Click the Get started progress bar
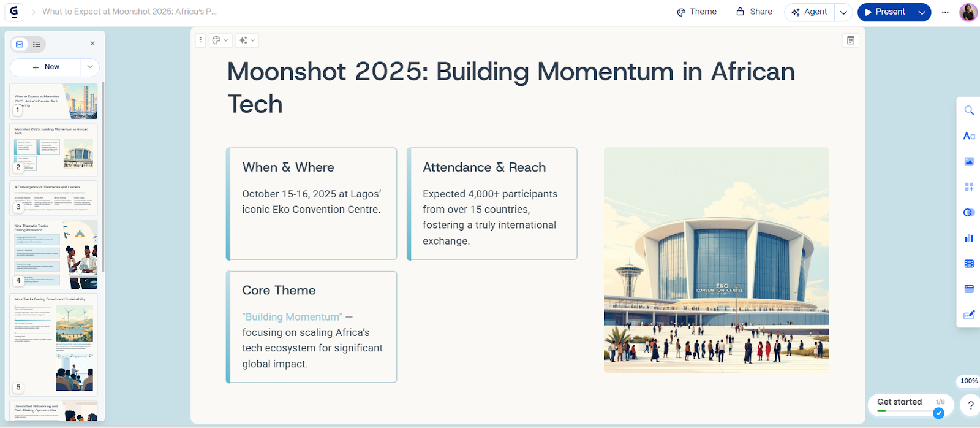Image resolution: width=980 pixels, height=428 pixels. point(904,411)
